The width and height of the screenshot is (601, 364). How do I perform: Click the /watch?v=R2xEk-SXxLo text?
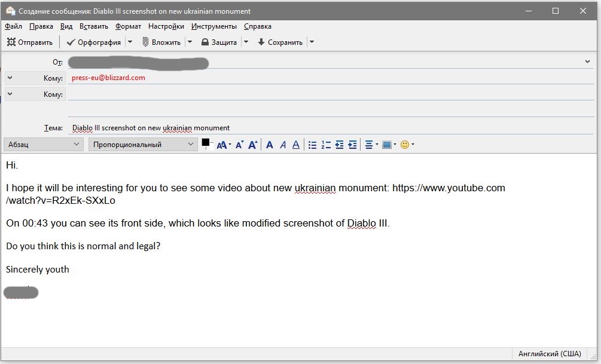tap(60, 200)
